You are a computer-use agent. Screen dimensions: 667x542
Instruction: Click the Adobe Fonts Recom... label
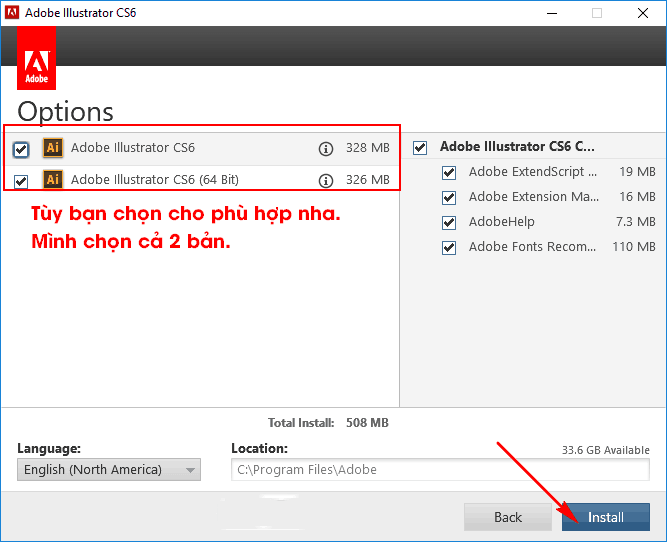tap(533, 247)
